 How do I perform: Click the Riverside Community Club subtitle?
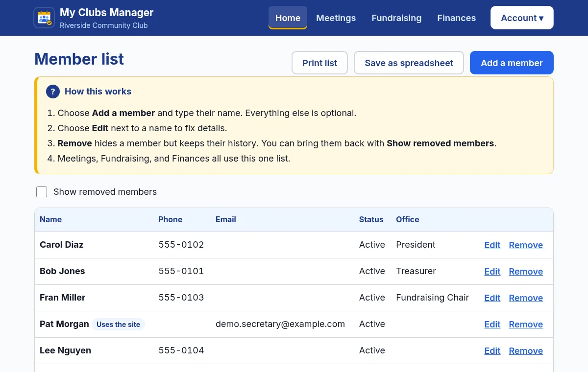[103, 25]
